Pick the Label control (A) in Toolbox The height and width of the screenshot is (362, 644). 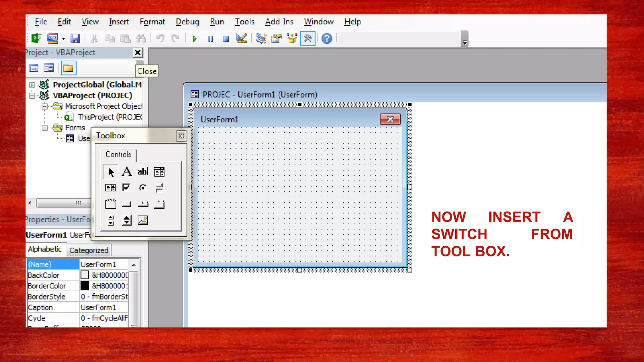pyautogui.click(x=127, y=172)
